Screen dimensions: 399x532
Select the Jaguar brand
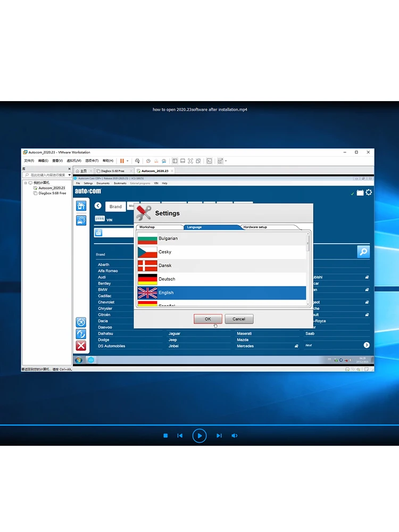click(x=174, y=334)
